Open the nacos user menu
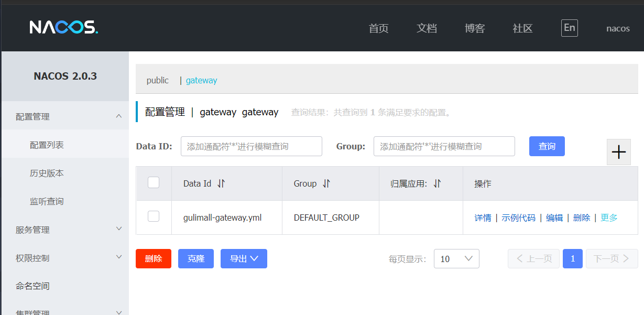644x315 pixels. coord(618,28)
